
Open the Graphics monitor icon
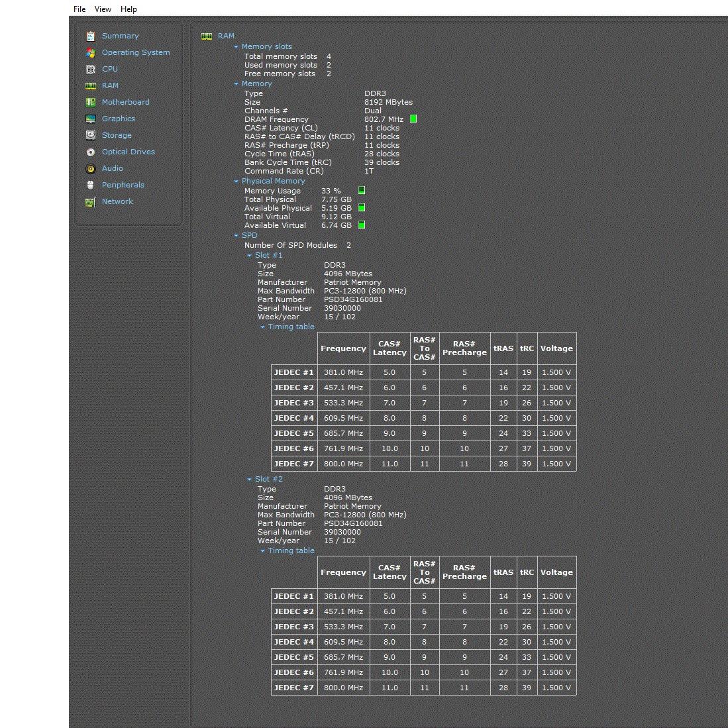(x=91, y=119)
